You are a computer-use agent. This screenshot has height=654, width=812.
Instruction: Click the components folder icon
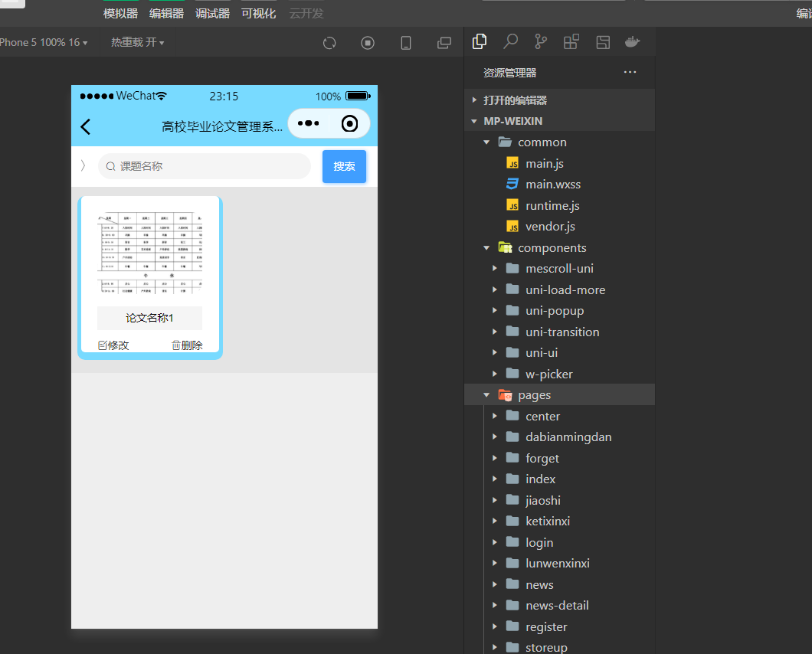coord(505,247)
